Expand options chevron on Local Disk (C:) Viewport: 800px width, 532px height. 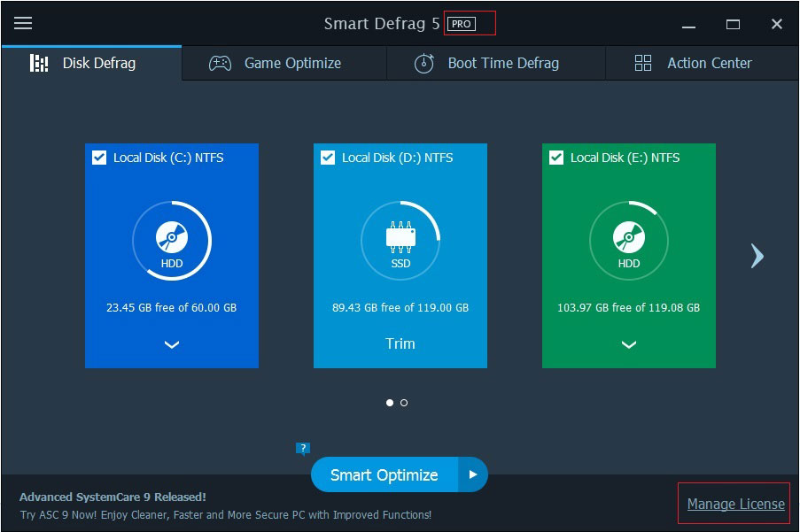pyautogui.click(x=172, y=344)
